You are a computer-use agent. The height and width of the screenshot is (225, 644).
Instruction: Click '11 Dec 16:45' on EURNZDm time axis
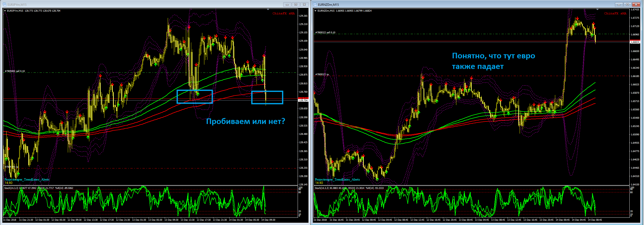tap(337, 220)
